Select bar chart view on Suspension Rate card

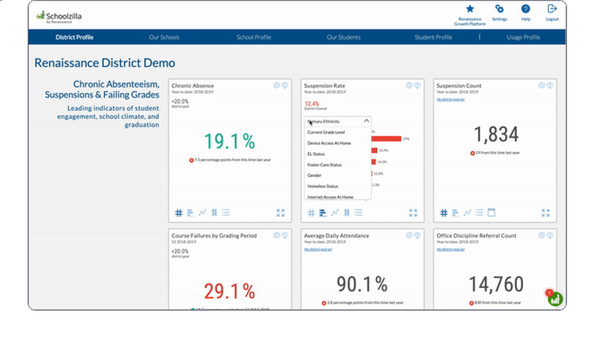pyautogui.click(x=323, y=213)
